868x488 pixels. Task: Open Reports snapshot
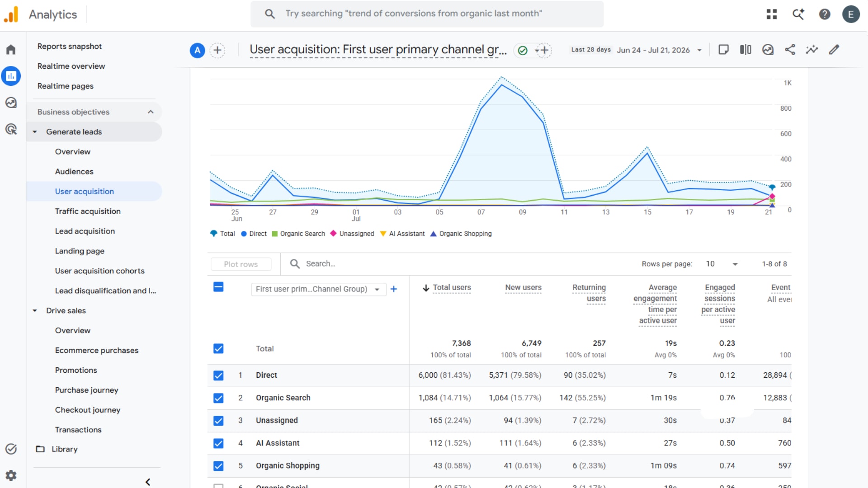[70, 47]
